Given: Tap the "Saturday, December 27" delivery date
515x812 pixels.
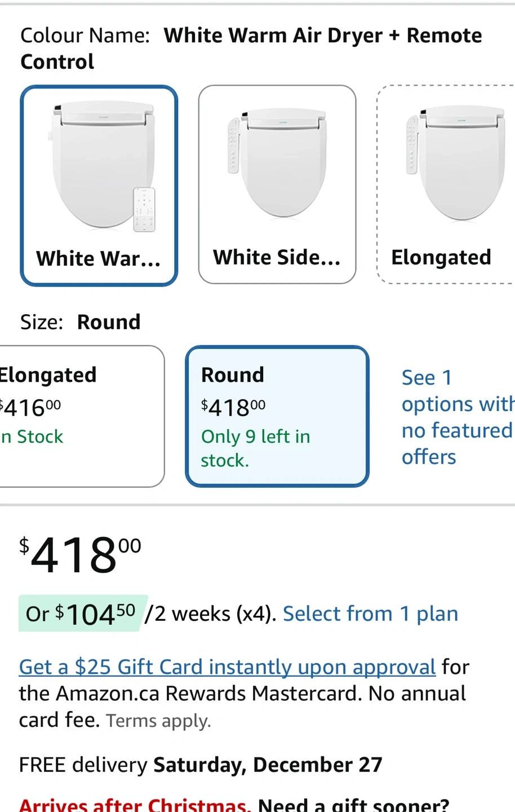Looking at the screenshot, I should pos(268,765).
